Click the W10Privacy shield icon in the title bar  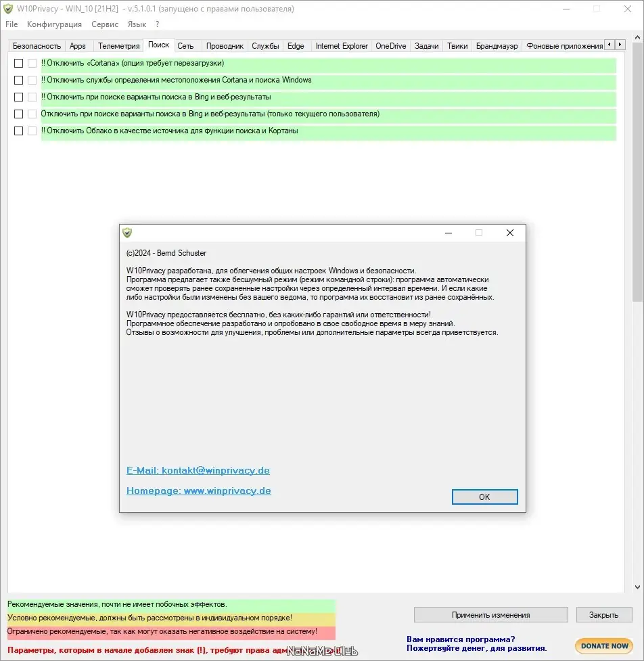pos(8,9)
